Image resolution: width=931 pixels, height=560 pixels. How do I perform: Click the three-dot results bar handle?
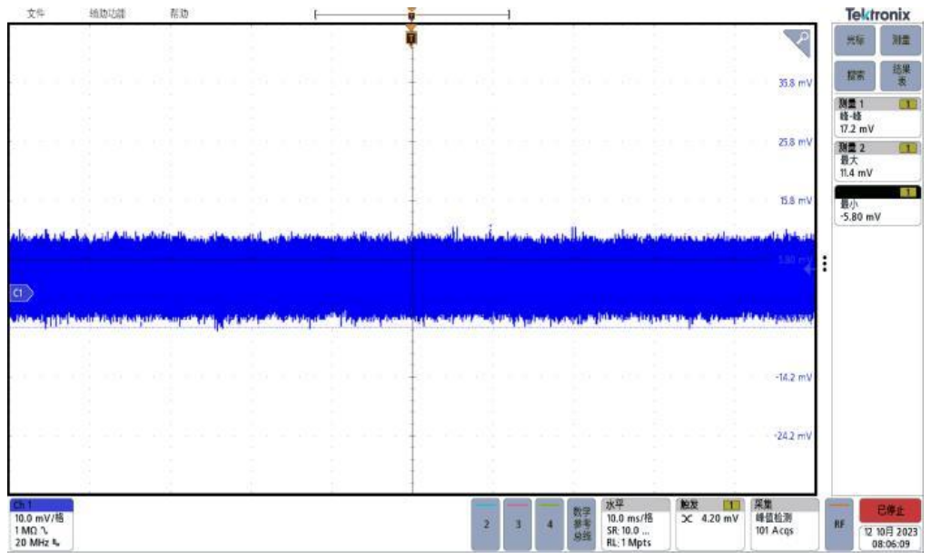coord(825,263)
